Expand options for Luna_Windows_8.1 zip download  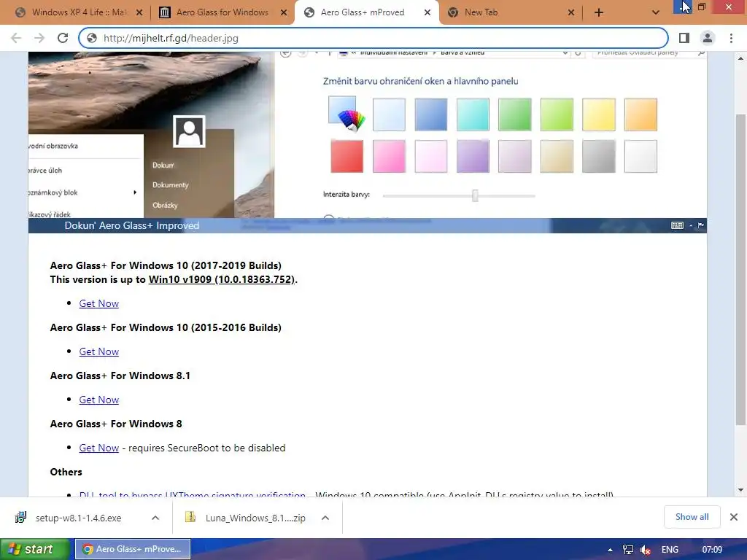(x=325, y=518)
